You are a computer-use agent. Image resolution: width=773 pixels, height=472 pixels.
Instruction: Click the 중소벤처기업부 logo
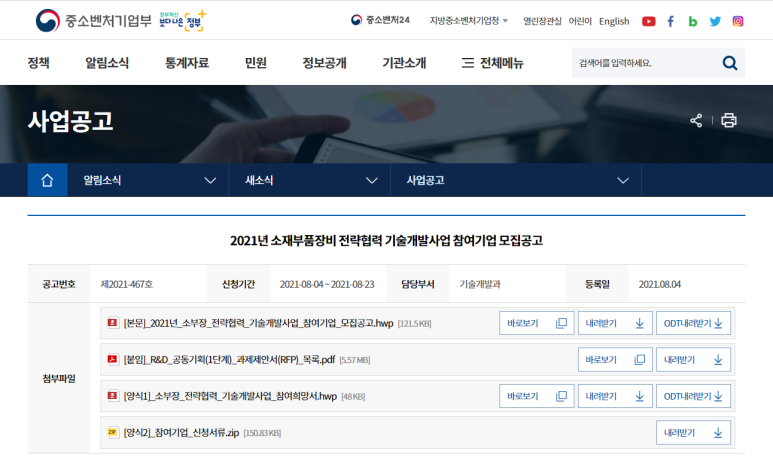94,21
